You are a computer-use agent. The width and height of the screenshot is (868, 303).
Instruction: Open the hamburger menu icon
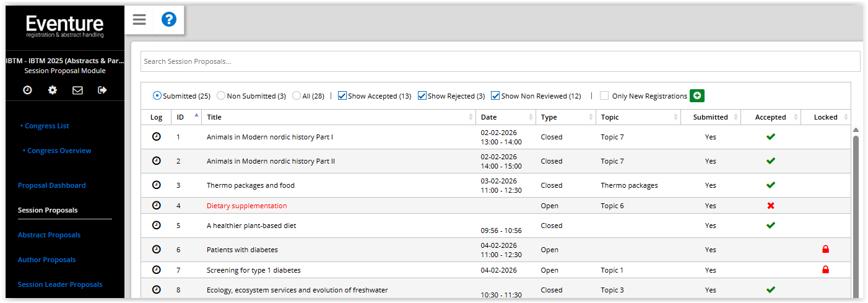pyautogui.click(x=139, y=20)
